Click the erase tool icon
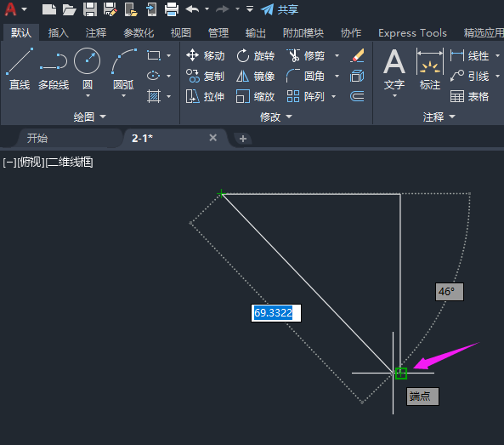 pyautogui.click(x=357, y=55)
